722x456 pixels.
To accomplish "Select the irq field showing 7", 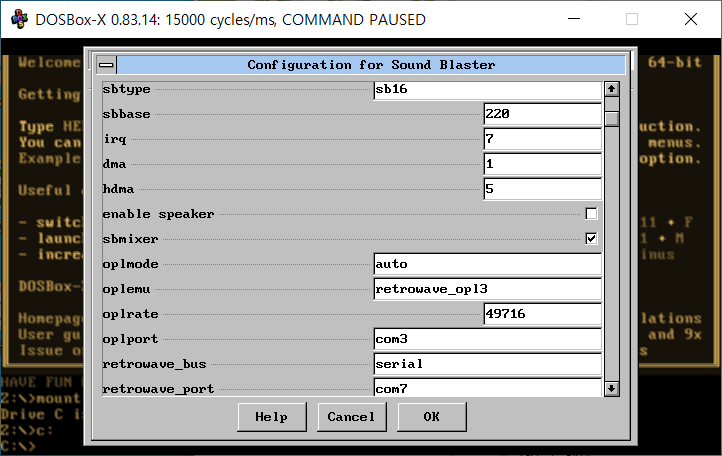I will click(542, 139).
